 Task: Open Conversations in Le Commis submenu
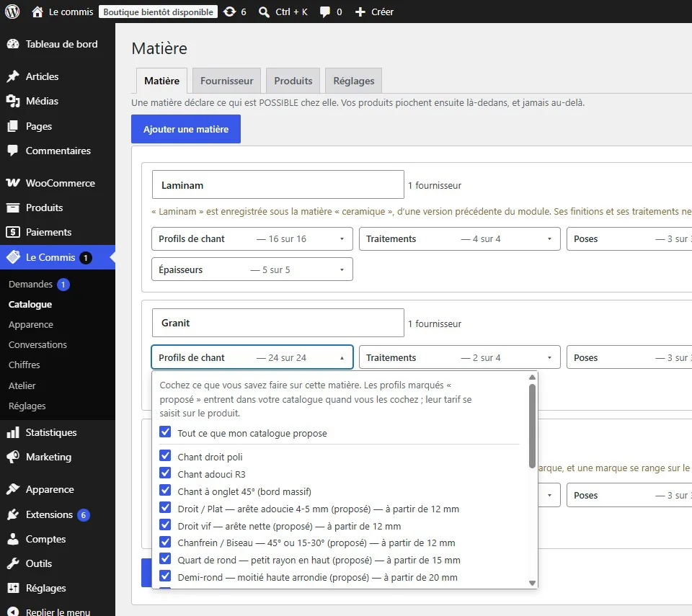pyautogui.click(x=37, y=344)
